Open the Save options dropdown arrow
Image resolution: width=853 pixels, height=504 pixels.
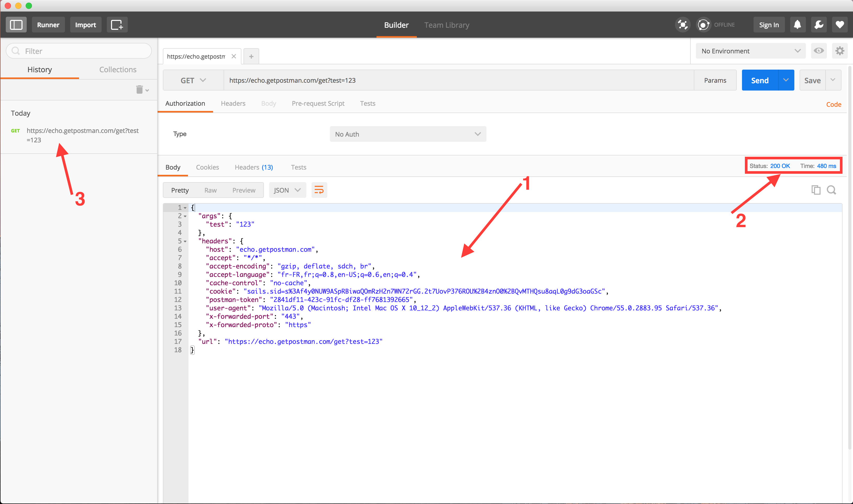coord(833,80)
